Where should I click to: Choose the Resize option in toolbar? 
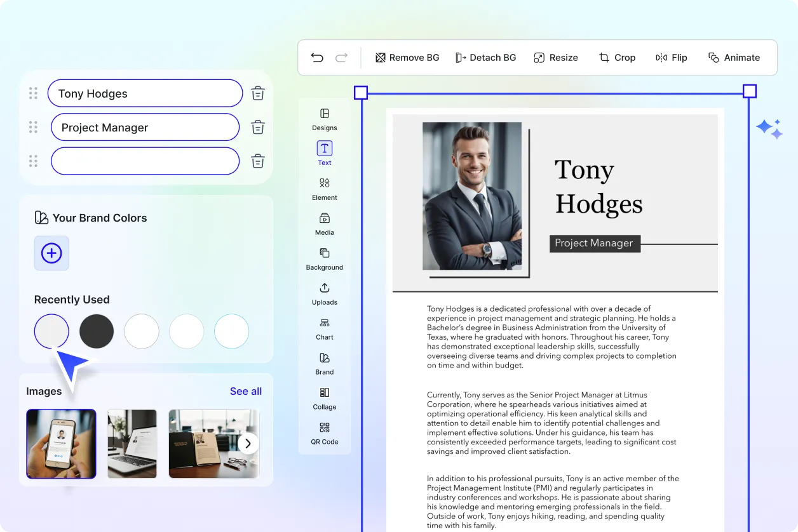coord(556,58)
